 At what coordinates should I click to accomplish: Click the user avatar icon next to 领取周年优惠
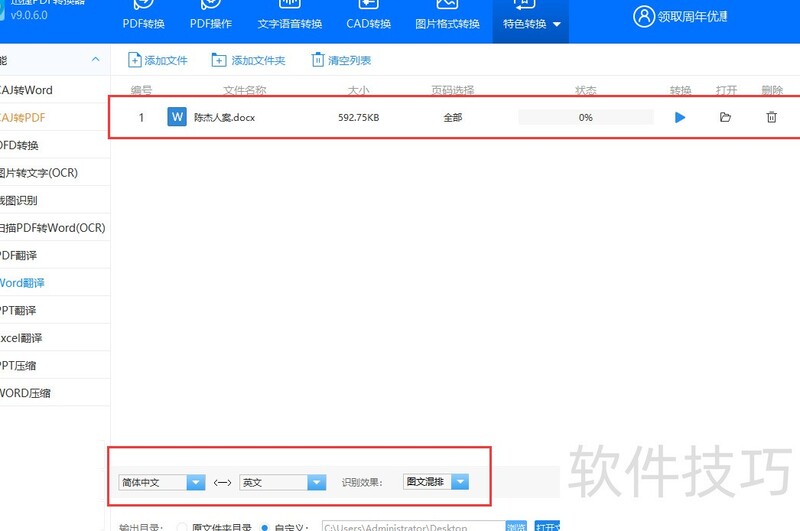tap(643, 16)
